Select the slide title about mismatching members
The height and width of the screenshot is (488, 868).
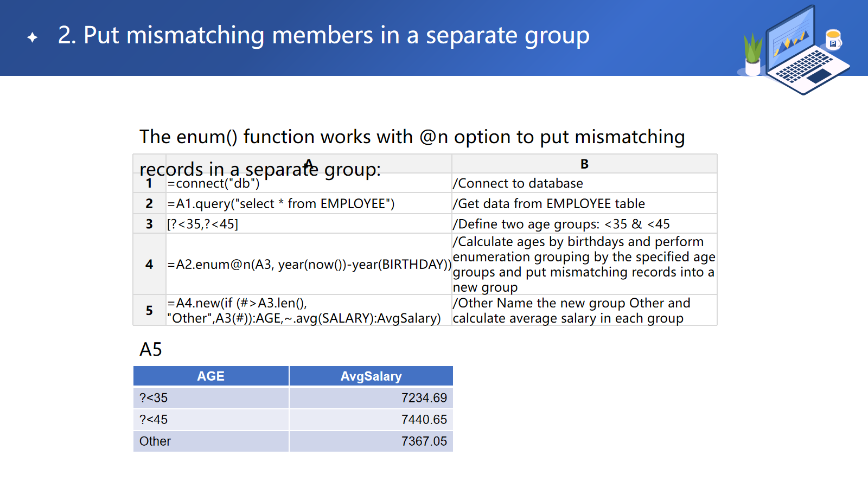coord(323,36)
